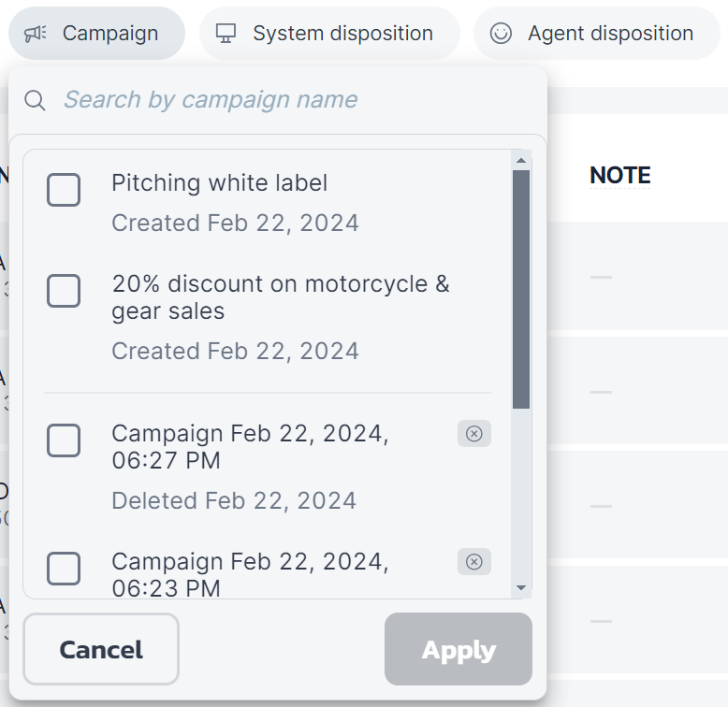This screenshot has width=728, height=707.
Task: Focus the Search by campaign name field
Action: [x=281, y=100]
